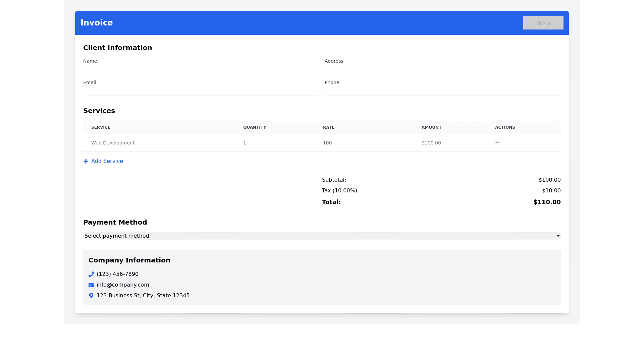Edit the quantity value 1
This screenshot has height=362, width=644.
click(x=245, y=143)
